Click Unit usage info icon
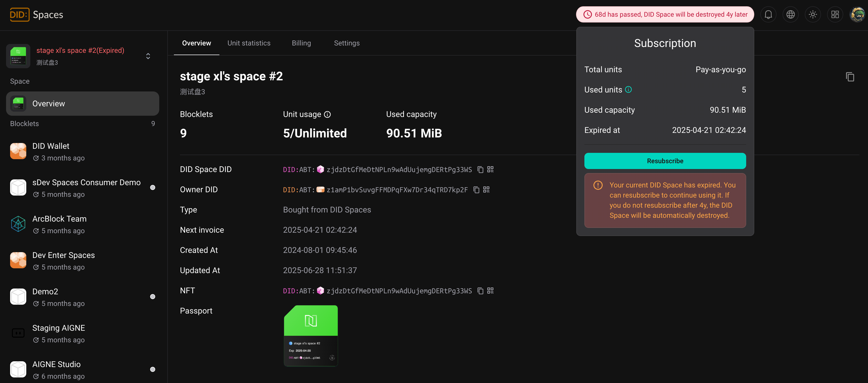Viewport: 868px width, 383px height. (327, 114)
